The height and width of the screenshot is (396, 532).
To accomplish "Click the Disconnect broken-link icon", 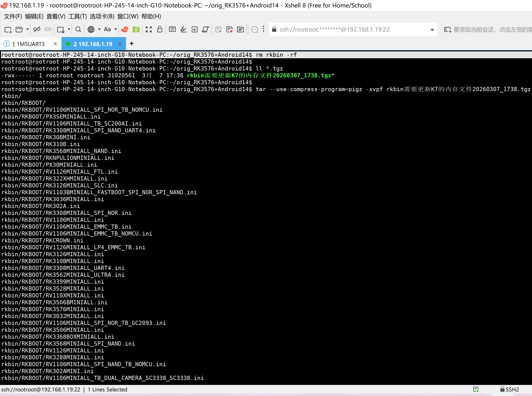I will (x=37, y=29).
